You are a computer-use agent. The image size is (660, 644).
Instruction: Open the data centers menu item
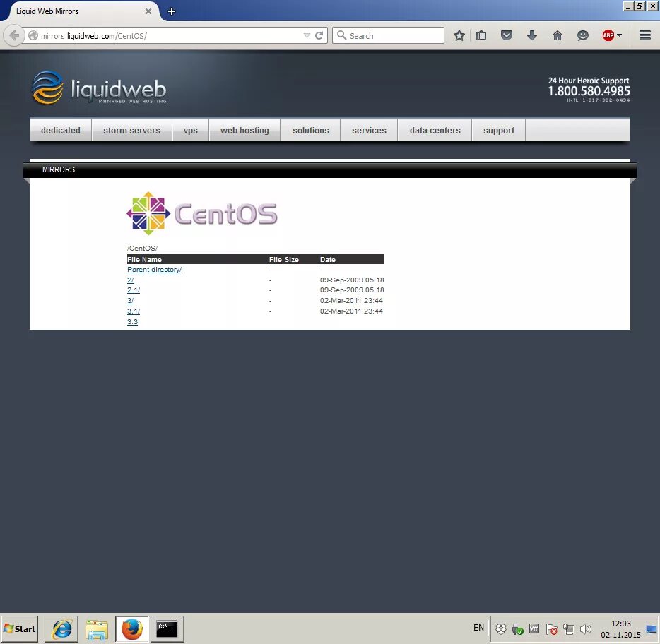pos(435,131)
